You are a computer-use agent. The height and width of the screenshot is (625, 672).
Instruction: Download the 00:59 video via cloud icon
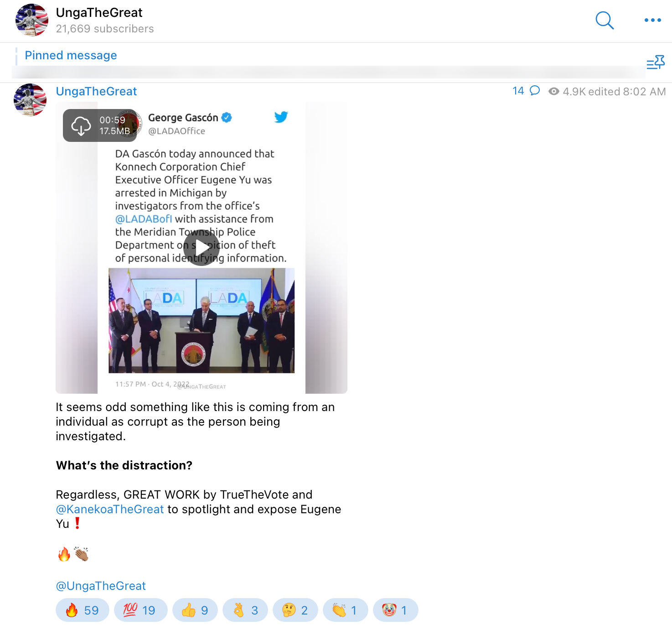point(81,125)
